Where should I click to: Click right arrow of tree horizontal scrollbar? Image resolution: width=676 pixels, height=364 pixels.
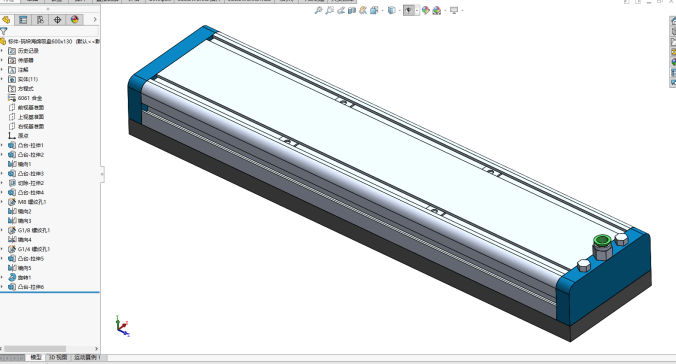click(96, 348)
